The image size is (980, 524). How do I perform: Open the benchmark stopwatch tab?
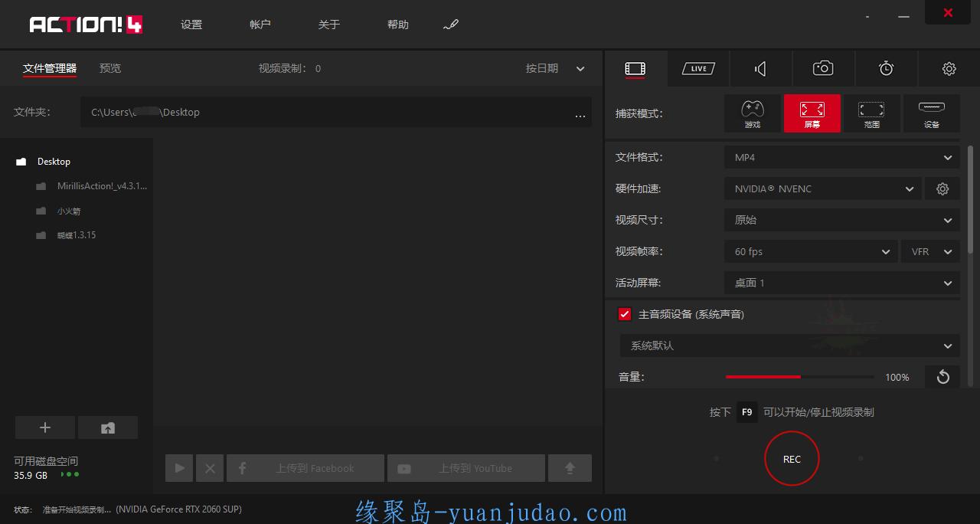click(886, 69)
